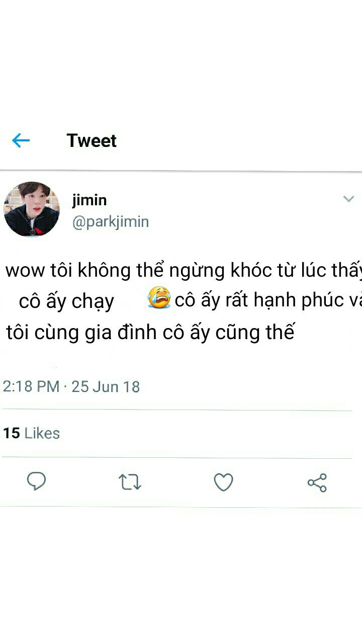Screen dimensions: 362x644
Task: Go back using the blue arrow
Action: (21, 141)
